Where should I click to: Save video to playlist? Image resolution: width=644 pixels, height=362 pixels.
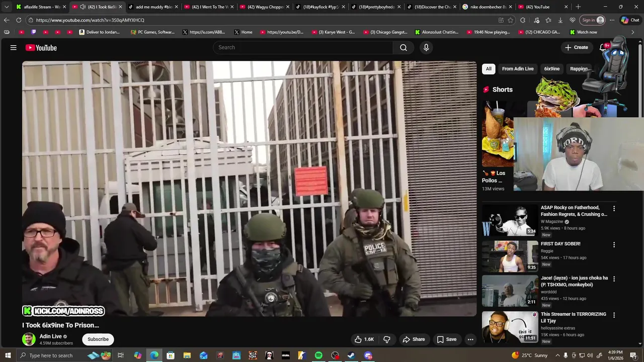coord(447,339)
